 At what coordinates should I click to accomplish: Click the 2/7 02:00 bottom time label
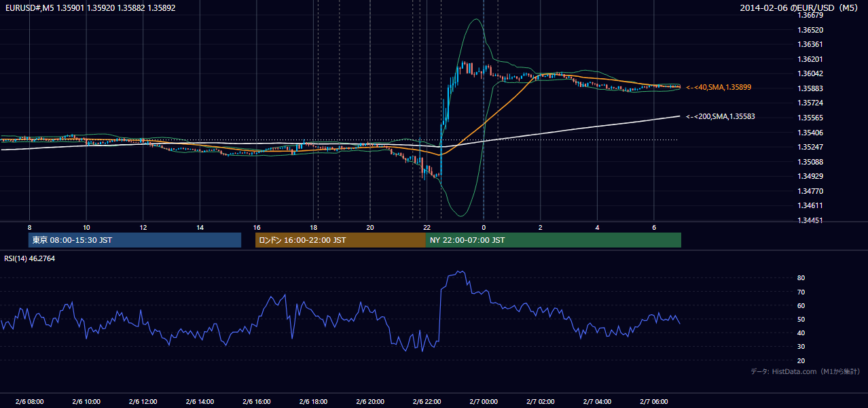541,401
